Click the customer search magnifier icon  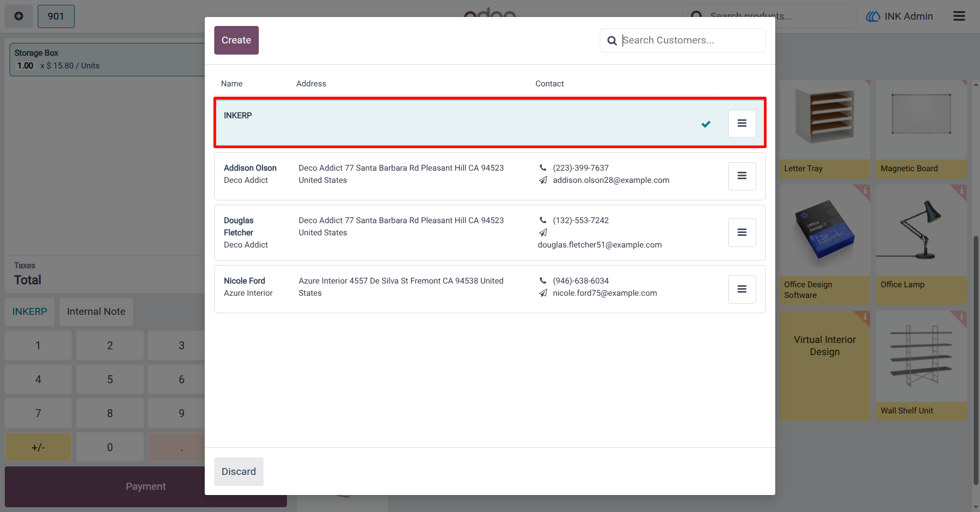[x=612, y=41]
